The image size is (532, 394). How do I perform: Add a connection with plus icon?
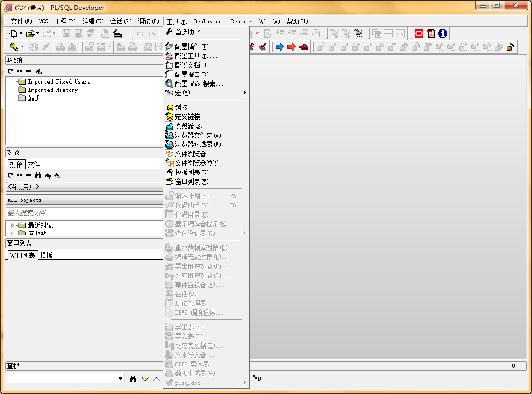point(19,71)
